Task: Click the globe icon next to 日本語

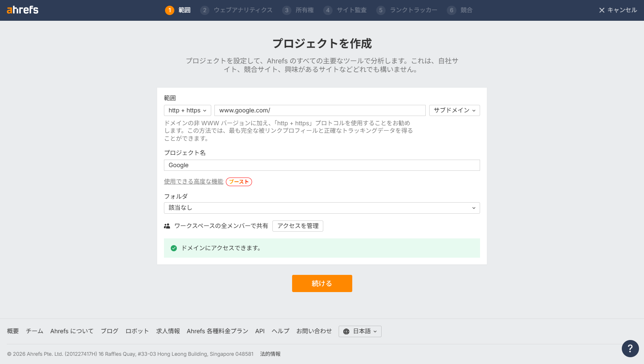Action: click(x=346, y=331)
